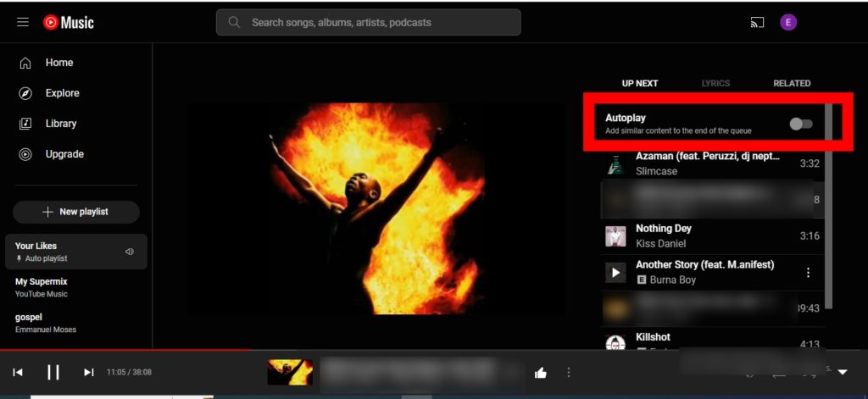Switch to the UP NEXT tab
868x399 pixels.
click(640, 84)
